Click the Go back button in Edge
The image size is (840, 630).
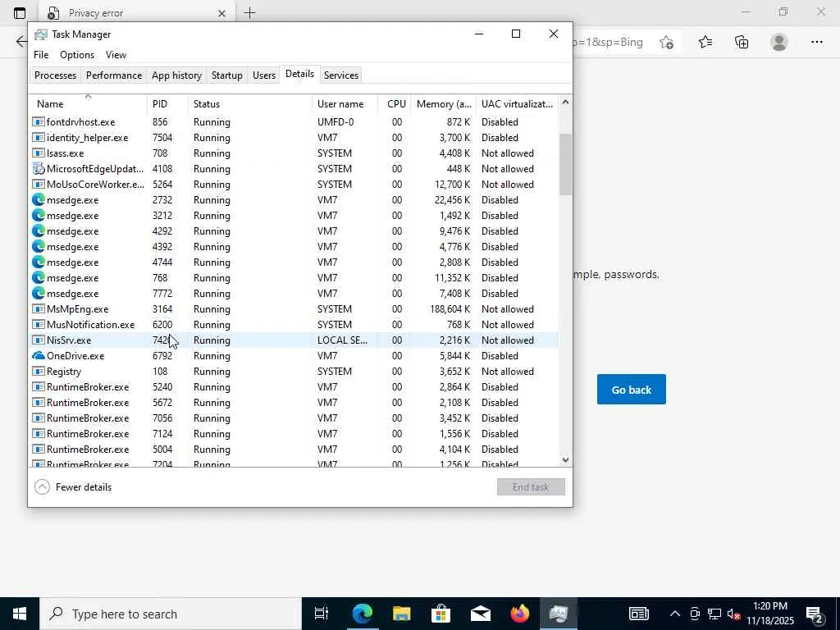tap(631, 390)
